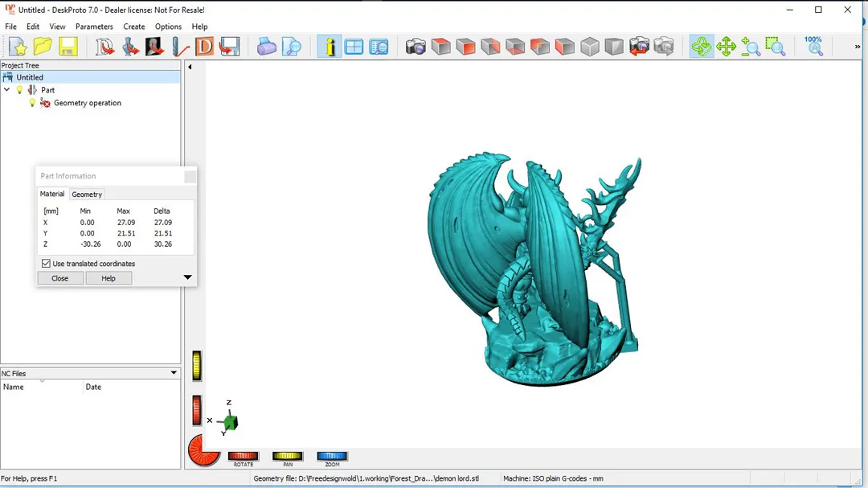Click the list magnifier toolbar icon

coord(379,47)
